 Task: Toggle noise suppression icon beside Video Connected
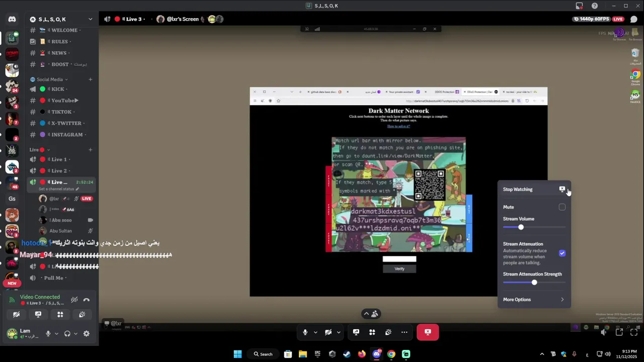click(74, 300)
